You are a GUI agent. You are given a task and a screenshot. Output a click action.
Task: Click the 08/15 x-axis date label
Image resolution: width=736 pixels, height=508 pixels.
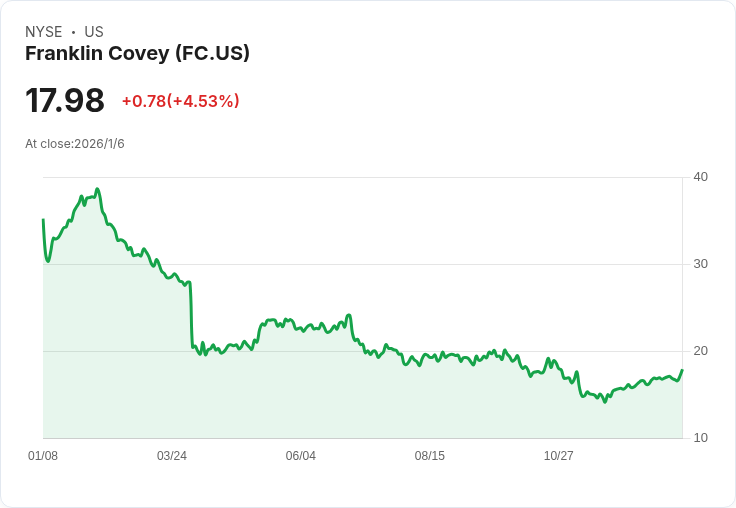click(x=429, y=455)
